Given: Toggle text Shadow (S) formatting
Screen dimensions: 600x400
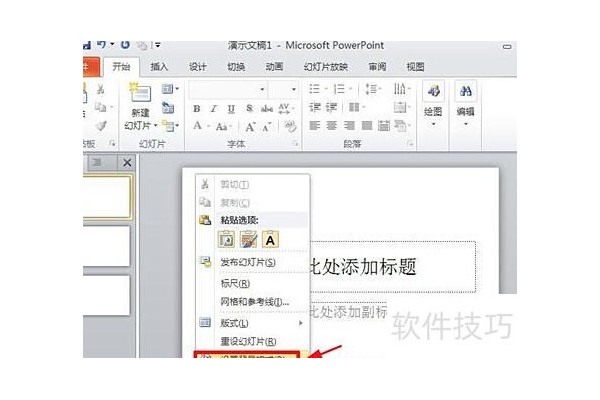Looking at the screenshot, I should point(249,109).
